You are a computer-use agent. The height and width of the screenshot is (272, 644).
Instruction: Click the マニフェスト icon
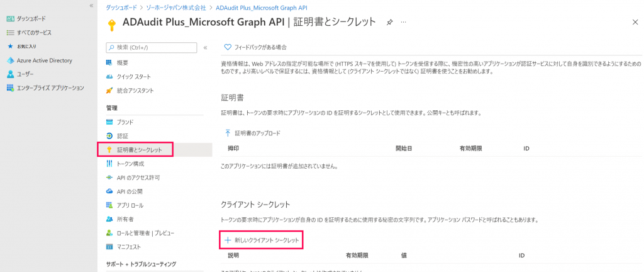coord(109,247)
